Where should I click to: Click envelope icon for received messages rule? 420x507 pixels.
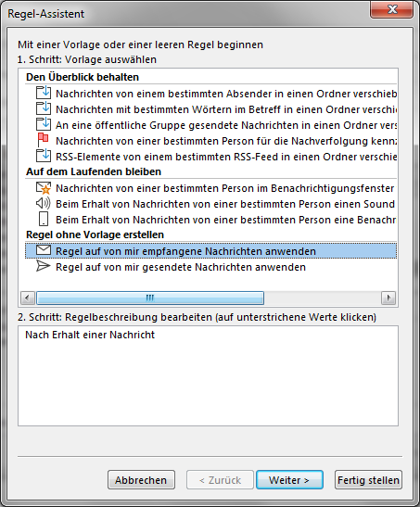(x=44, y=250)
